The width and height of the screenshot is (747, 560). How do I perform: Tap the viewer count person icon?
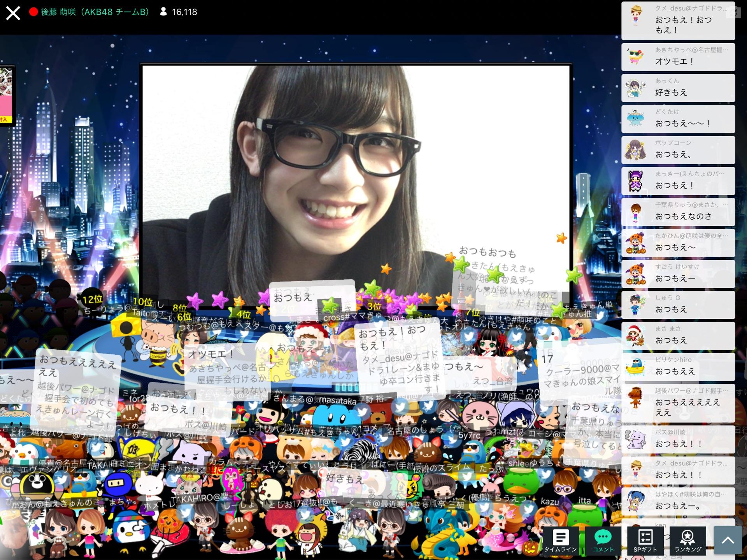(163, 12)
